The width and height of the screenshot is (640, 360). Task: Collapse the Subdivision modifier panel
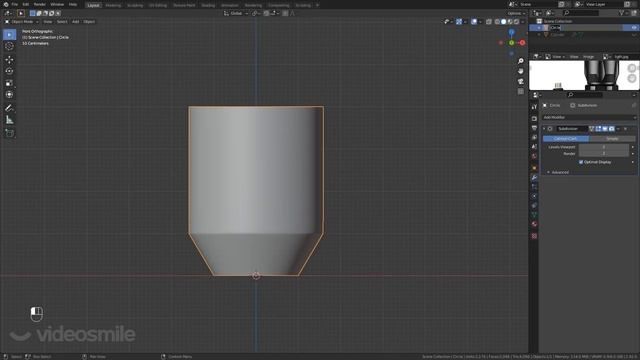pyautogui.click(x=544, y=129)
